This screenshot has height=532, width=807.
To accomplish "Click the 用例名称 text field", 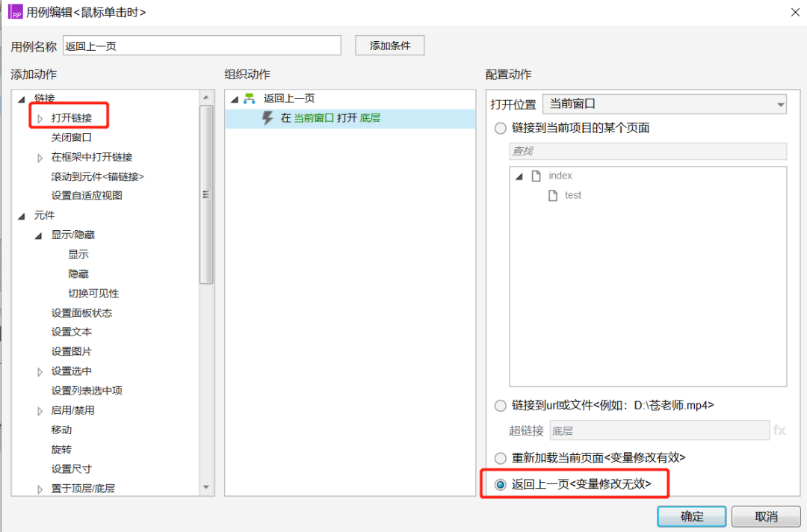I will pyautogui.click(x=202, y=46).
